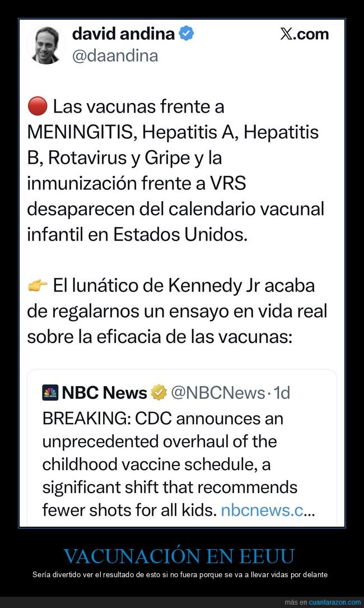Open the NBC News account name
364x608 pixels.
pos(104,393)
